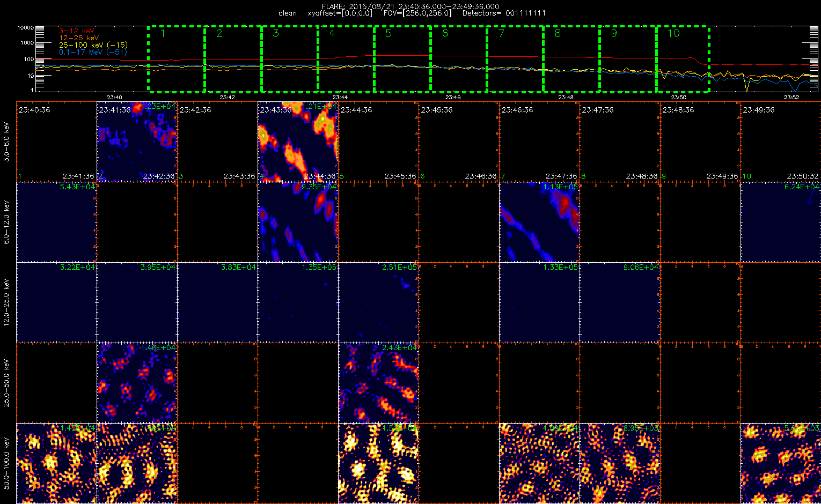Viewport: 821px width, 504px height.
Task: Select interval 10 box on the light curve
Action: 683,58
